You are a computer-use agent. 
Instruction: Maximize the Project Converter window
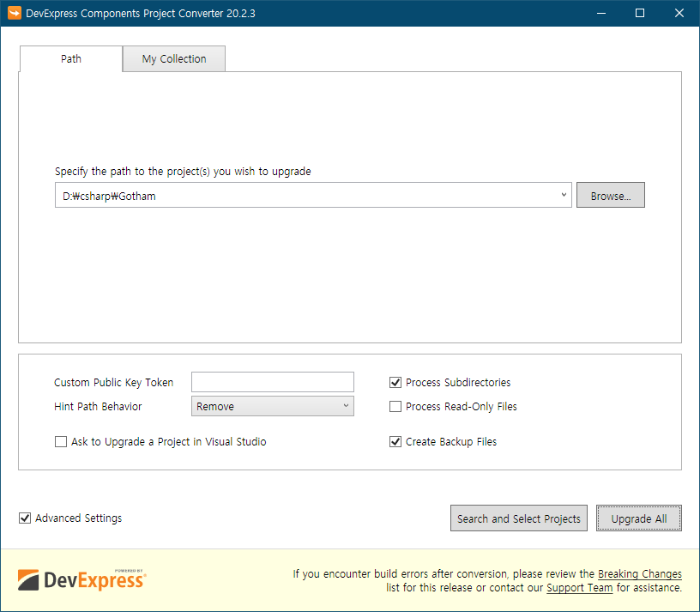tap(640, 13)
